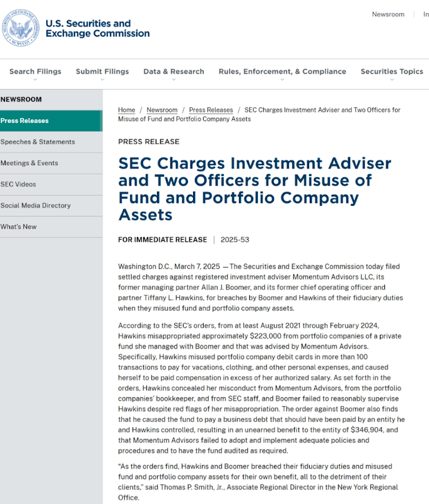The width and height of the screenshot is (429, 504).
Task: Open Submit Filings menu
Action: coord(102,71)
